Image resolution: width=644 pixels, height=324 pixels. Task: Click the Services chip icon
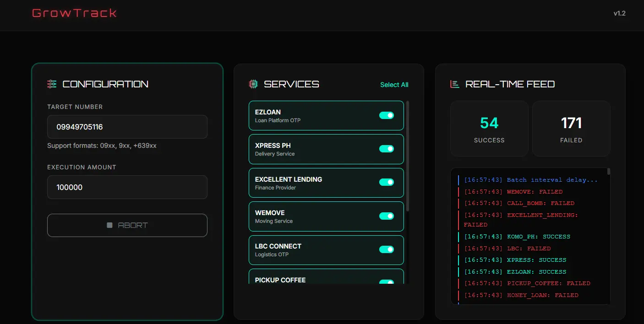[253, 84]
